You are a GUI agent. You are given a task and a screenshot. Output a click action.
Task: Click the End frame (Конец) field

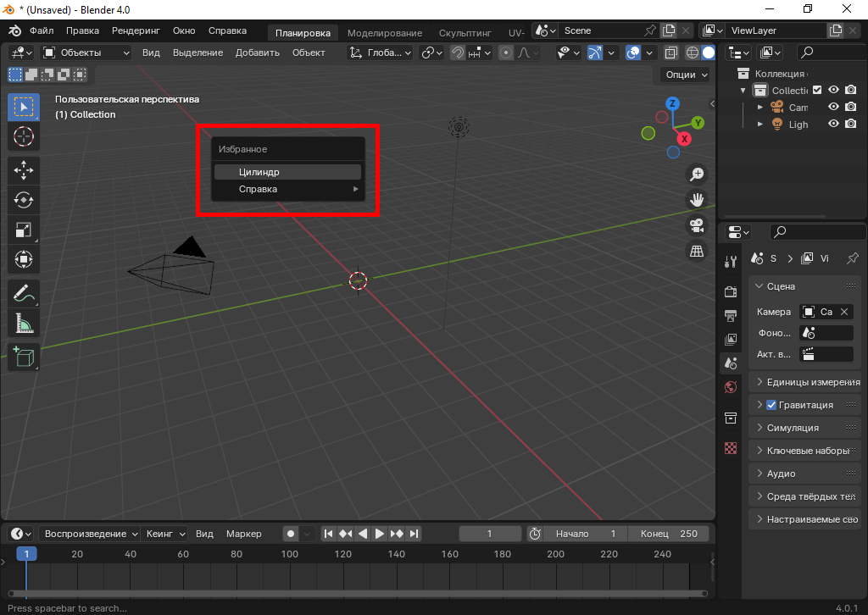pyautogui.click(x=669, y=534)
